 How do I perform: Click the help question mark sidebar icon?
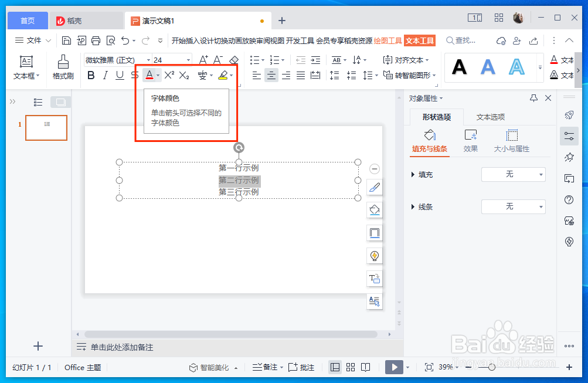coord(569,199)
